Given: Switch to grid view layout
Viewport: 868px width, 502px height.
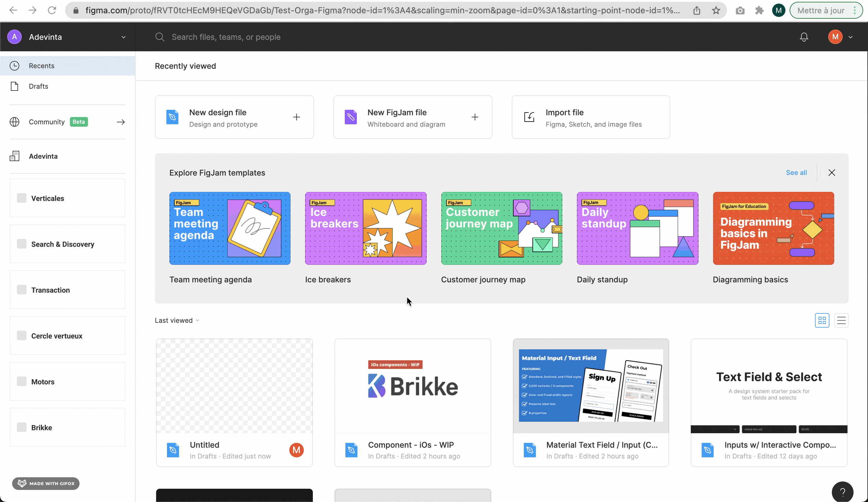Looking at the screenshot, I should 822,320.
